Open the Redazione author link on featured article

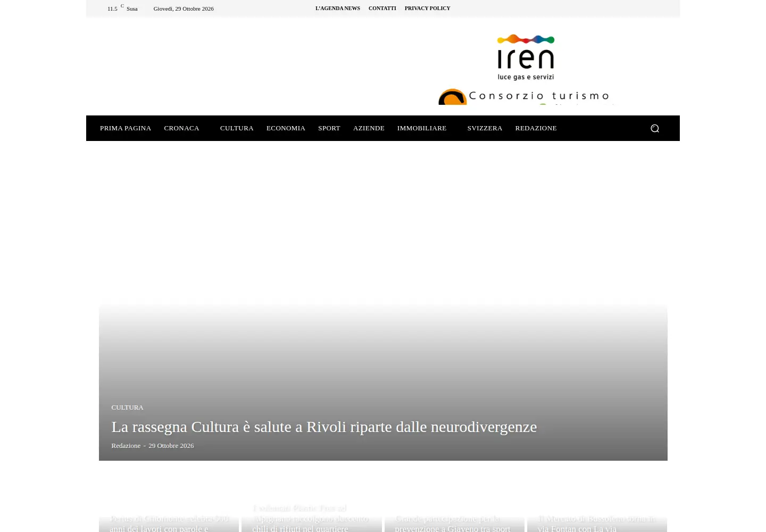tap(126, 446)
